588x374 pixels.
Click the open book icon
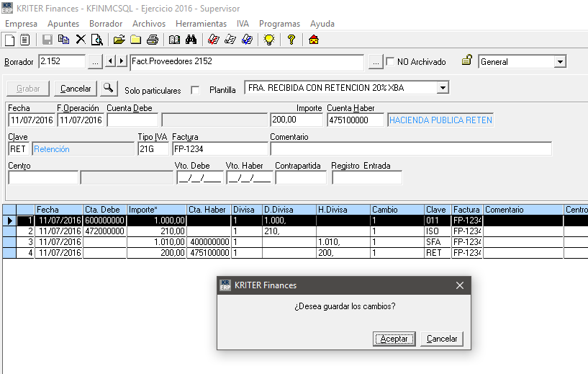[x=174, y=40]
